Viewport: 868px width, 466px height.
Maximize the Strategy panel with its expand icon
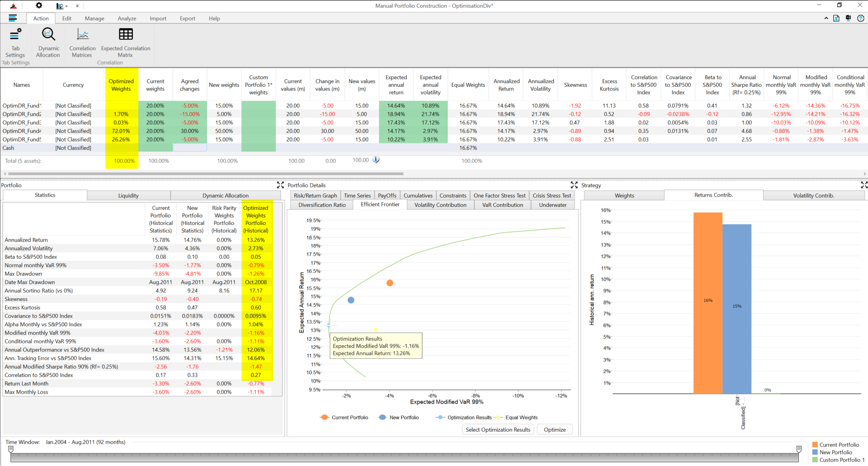click(x=863, y=185)
